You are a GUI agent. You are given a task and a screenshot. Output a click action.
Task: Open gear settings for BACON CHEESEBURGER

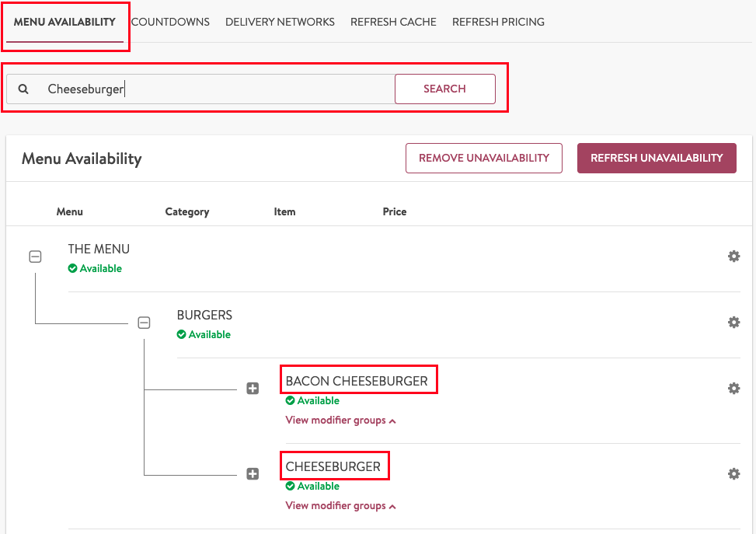pos(733,389)
